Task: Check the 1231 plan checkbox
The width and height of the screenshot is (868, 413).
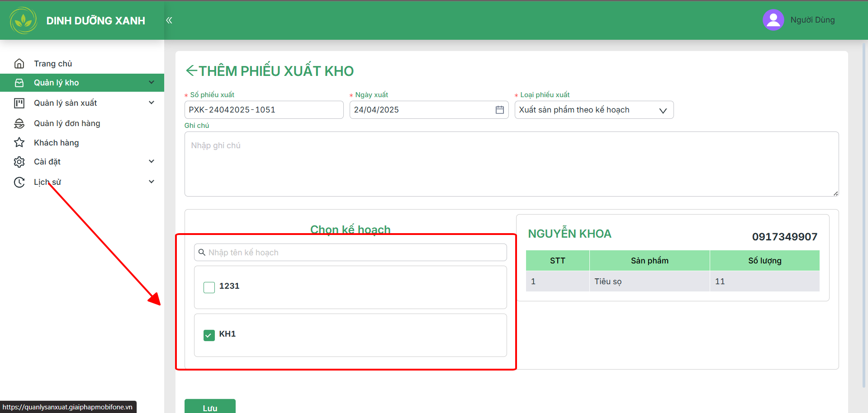Action: point(209,287)
